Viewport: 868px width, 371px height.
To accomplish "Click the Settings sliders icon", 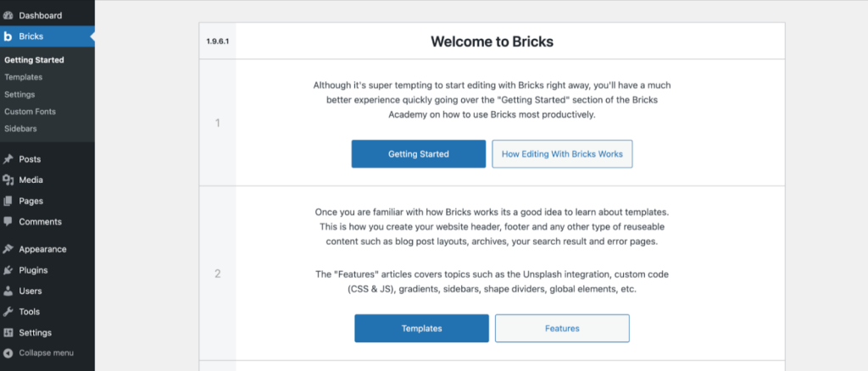I will (8, 333).
